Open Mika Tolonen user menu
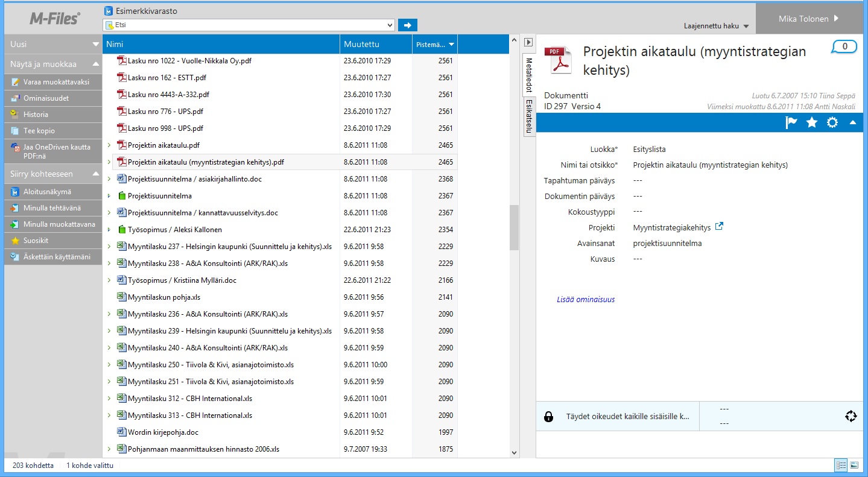Viewport: 868px width, 477px height. [x=808, y=19]
